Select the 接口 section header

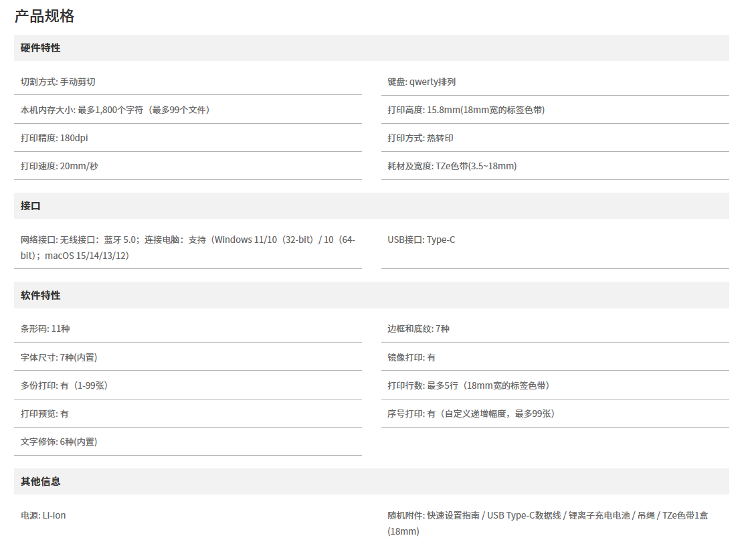point(371,206)
